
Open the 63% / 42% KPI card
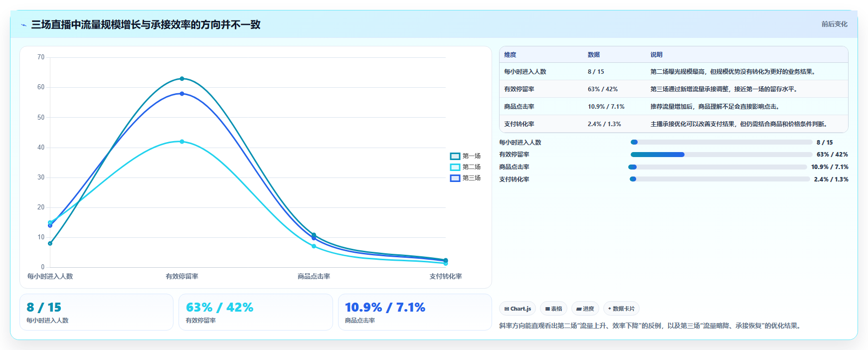[255, 312]
